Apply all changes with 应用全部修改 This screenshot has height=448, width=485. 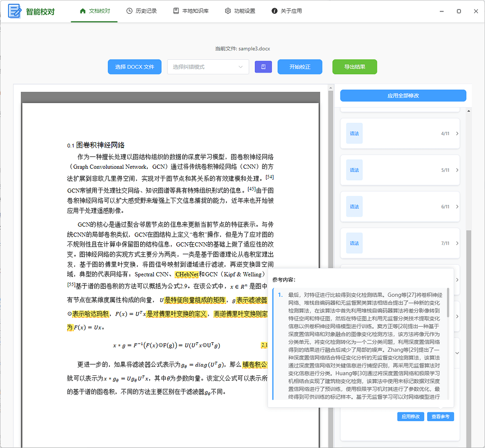pyautogui.click(x=403, y=96)
